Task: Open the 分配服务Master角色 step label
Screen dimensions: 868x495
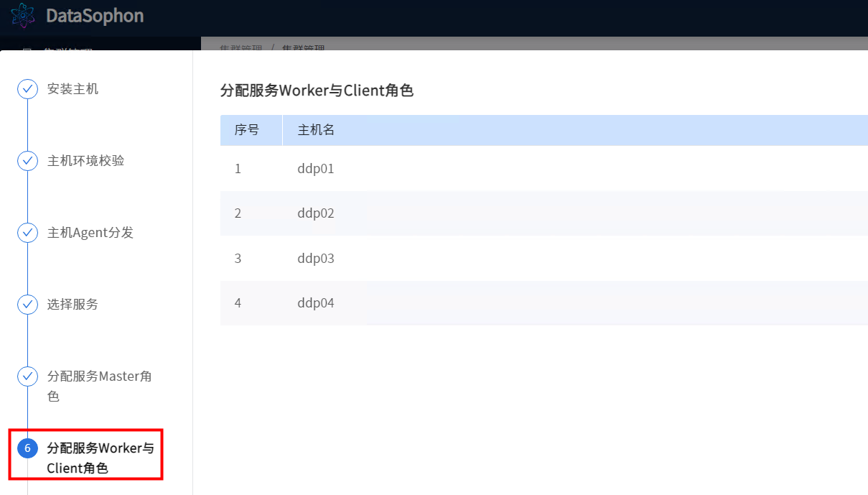Action: coord(99,386)
